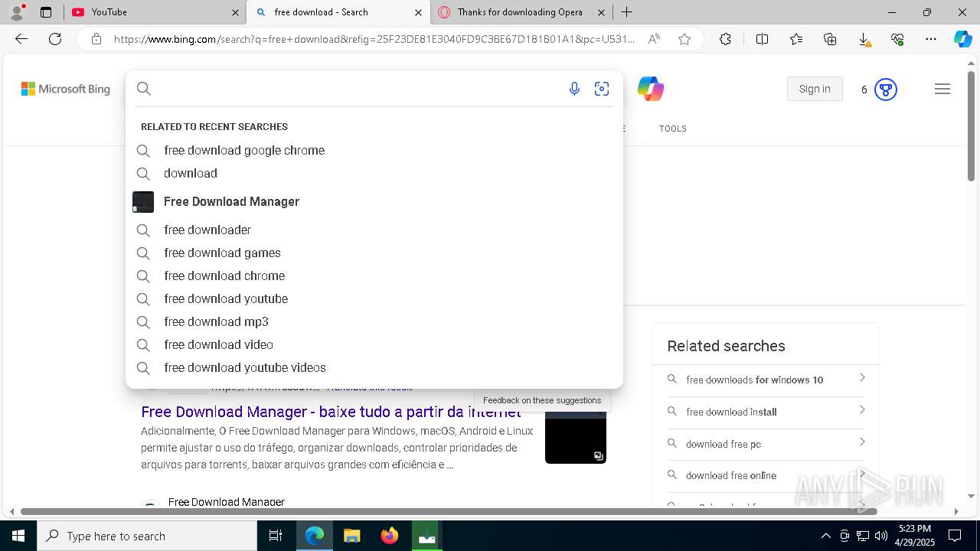Click the Sign in button
The width and height of the screenshot is (980, 551).
[x=815, y=89]
